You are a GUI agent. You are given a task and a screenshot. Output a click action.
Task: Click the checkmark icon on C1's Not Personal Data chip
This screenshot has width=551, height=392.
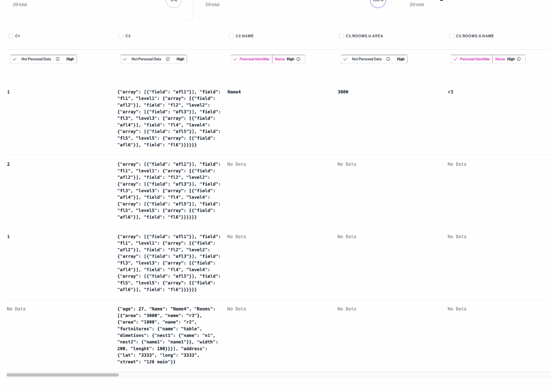(15, 59)
